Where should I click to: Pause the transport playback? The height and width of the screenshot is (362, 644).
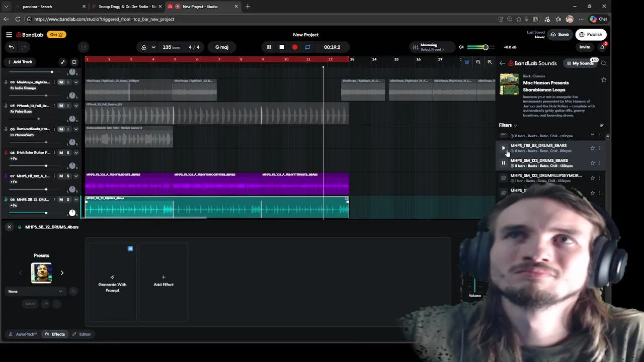269,47
